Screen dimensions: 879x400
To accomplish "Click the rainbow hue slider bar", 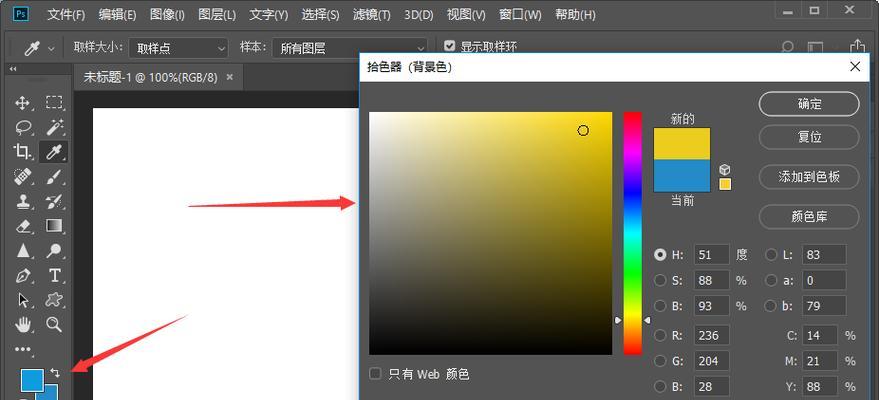I will tap(632, 233).
